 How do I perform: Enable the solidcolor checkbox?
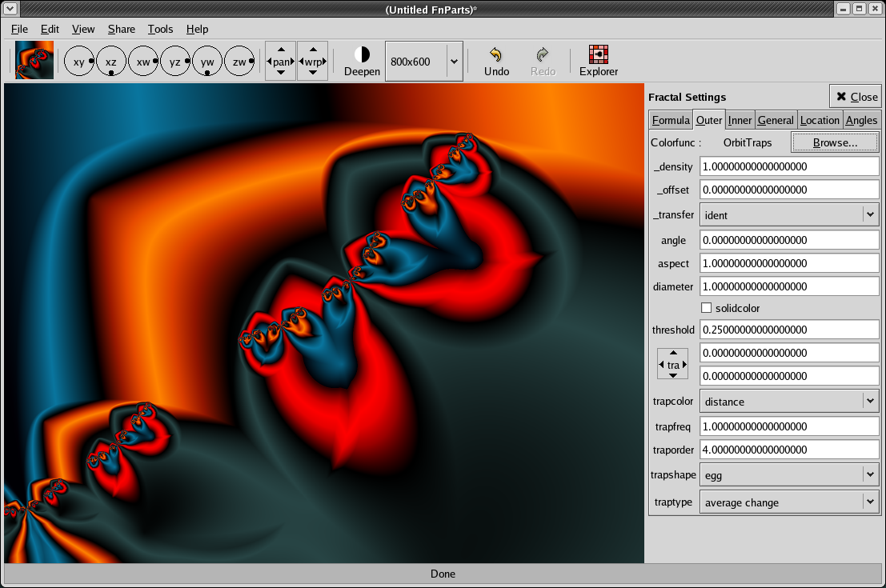click(706, 308)
